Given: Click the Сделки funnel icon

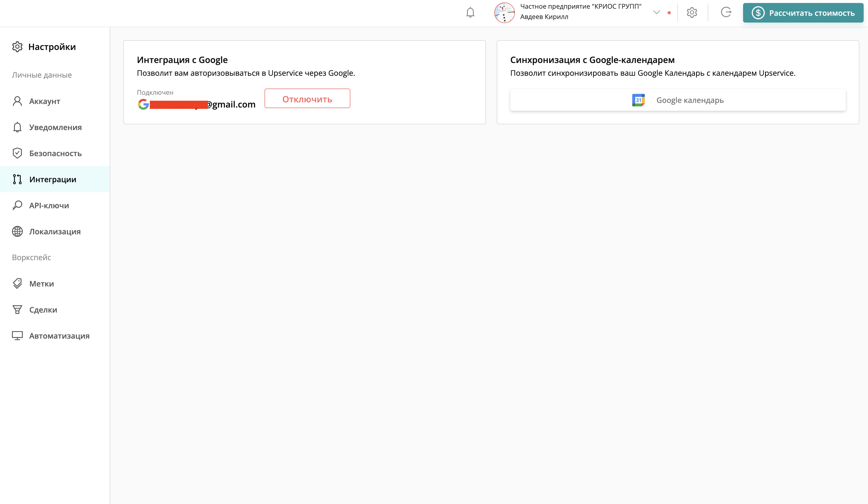Looking at the screenshot, I should coord(17,310).
